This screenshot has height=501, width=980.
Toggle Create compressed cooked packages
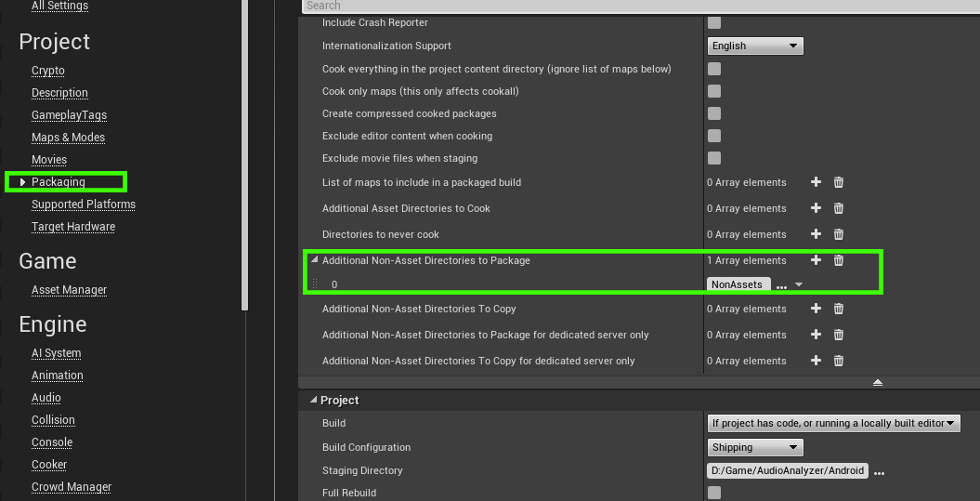[x=714, y=113]
